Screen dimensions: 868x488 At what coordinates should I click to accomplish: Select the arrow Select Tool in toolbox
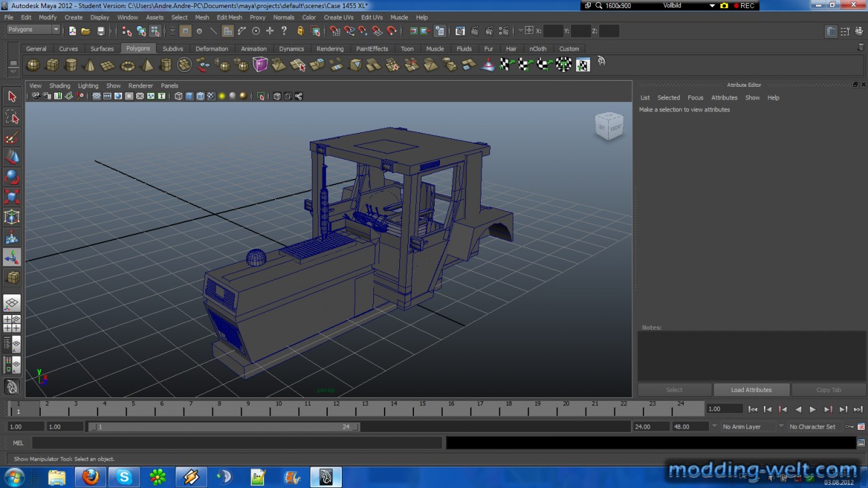[12, 97]
